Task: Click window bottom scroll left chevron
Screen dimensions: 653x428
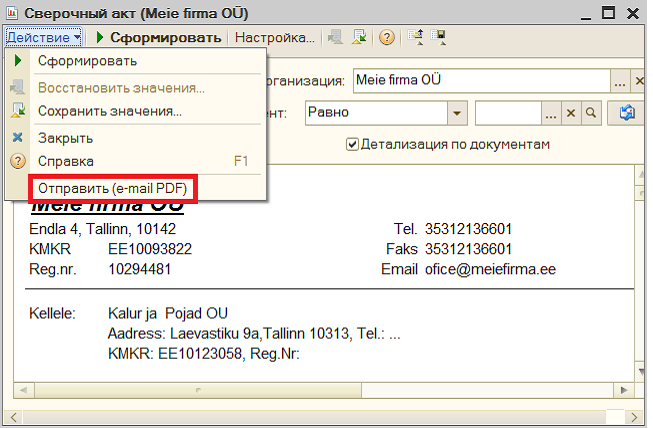Action: pos(13,417)
